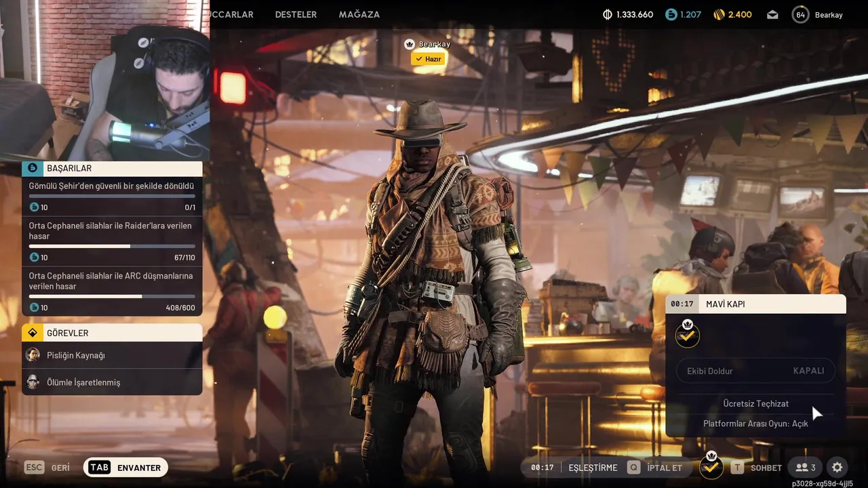The height and width of the screenshot is (488, 868).
Task: Click the Q İPTAL ET cancel button
Action: pyautogui.click(x=654, y=468)
